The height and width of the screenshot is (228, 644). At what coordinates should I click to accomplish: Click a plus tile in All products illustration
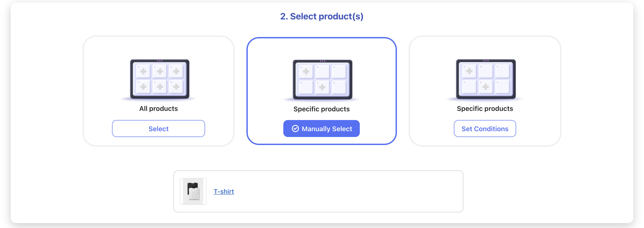pyautogui.click(x=143, y=72)
